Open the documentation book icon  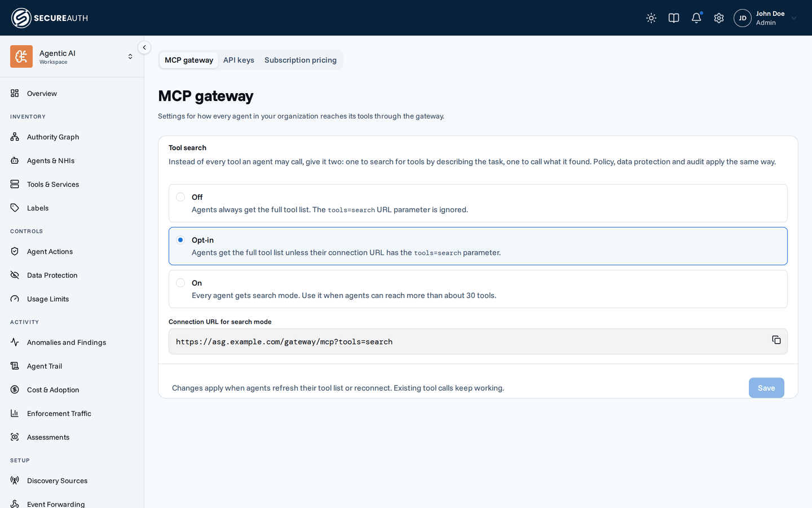(674, 18)
